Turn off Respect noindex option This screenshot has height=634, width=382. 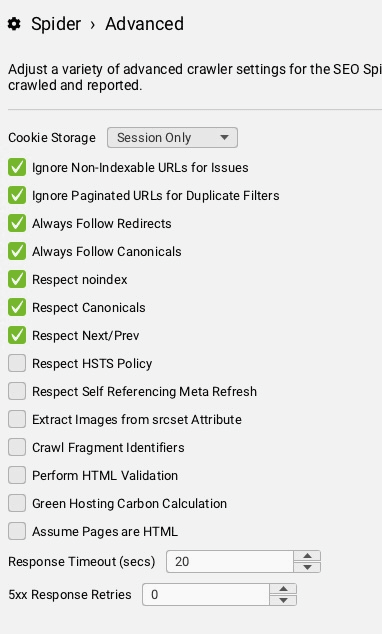pyautogui.click(x=17, y=279)
